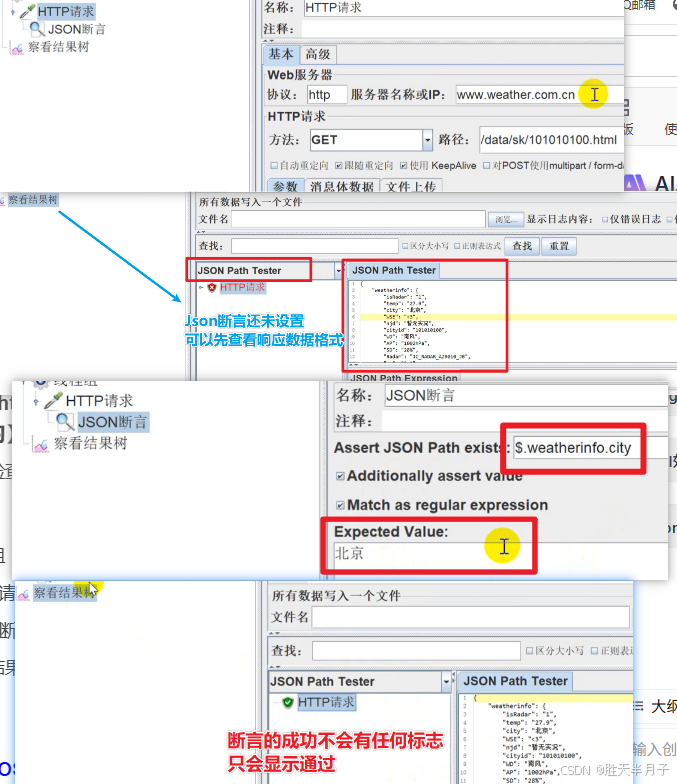Screen dimensions: 677x784
Task: Switch to the 基本 tab
Action: point(282,54)
